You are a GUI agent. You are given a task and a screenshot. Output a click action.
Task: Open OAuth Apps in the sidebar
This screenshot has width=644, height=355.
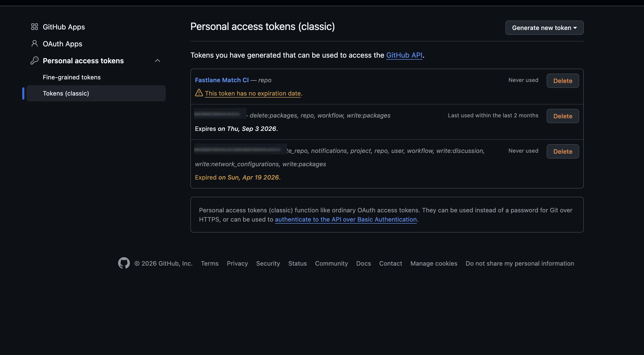[63, 44]
